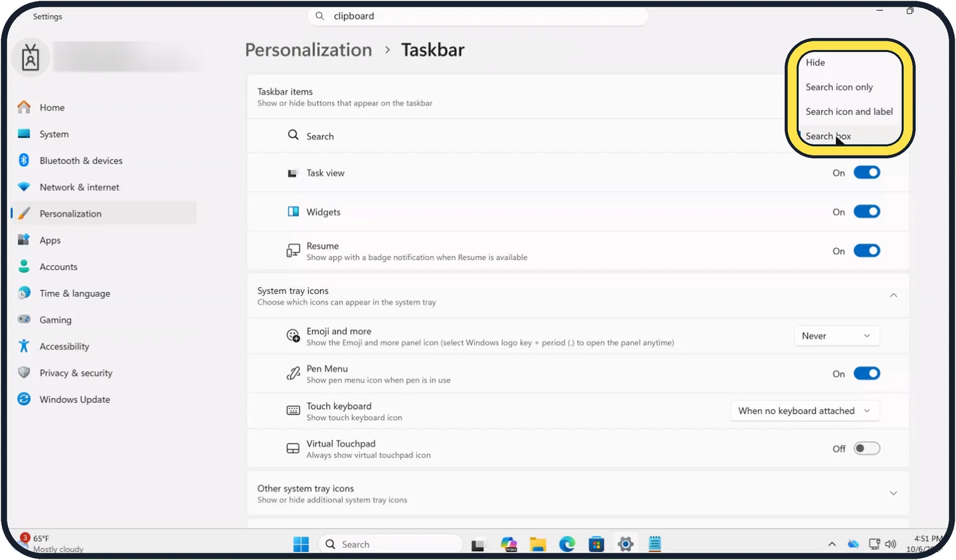Click the Settings search field containing clipboard
The width and height of the screenshot is (956, 560).
point(478,16)
